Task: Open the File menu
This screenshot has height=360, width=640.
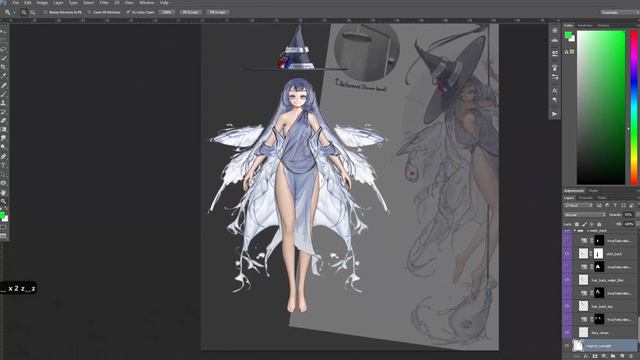Action: coord(16,2)
